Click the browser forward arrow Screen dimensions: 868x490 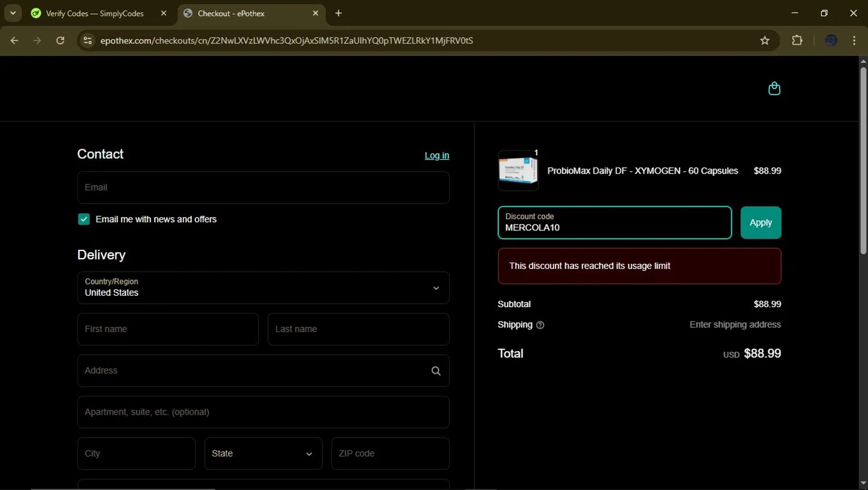tap(37, 40)
